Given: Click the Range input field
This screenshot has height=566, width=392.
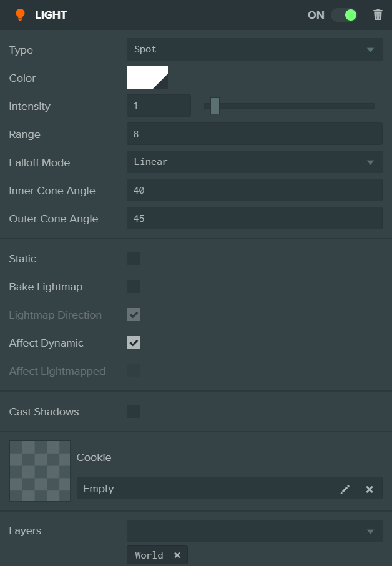Looking at the screenshot, I should 254,134.
